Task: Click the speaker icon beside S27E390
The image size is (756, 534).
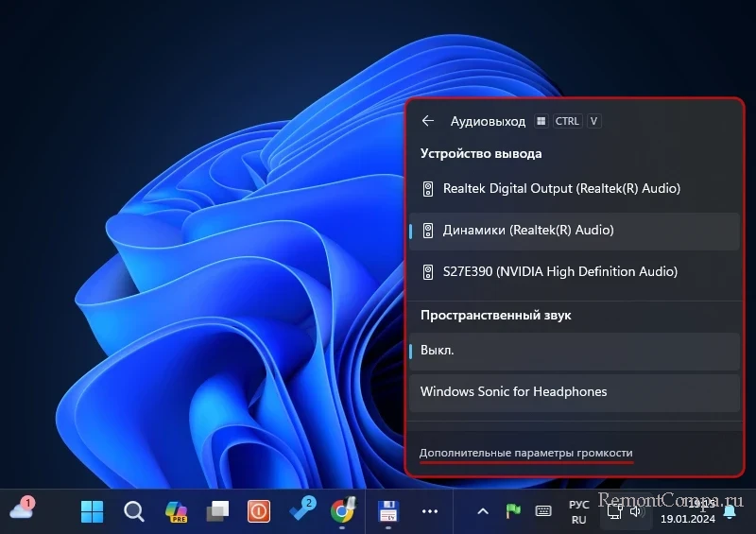Action: pos(428,272)
